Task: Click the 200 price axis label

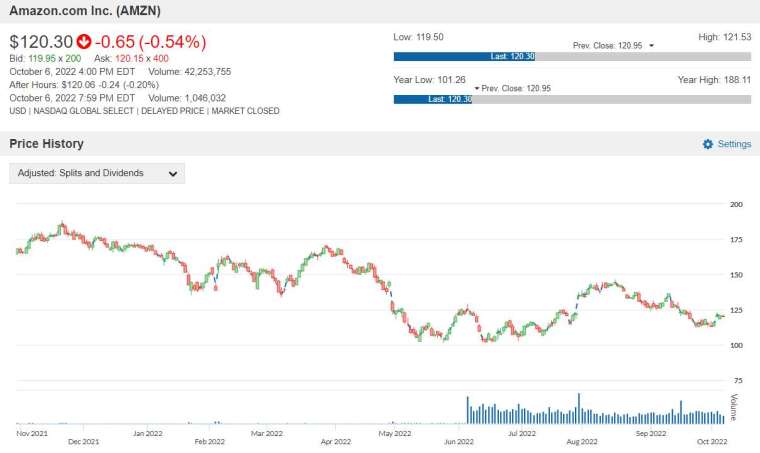Action: [x=736, y=204]
